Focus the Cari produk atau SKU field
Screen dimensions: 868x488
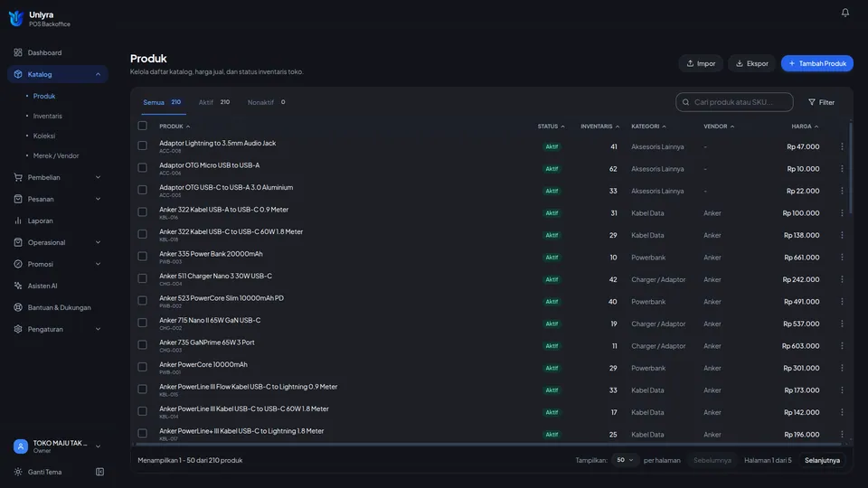[x=734, y=102]
